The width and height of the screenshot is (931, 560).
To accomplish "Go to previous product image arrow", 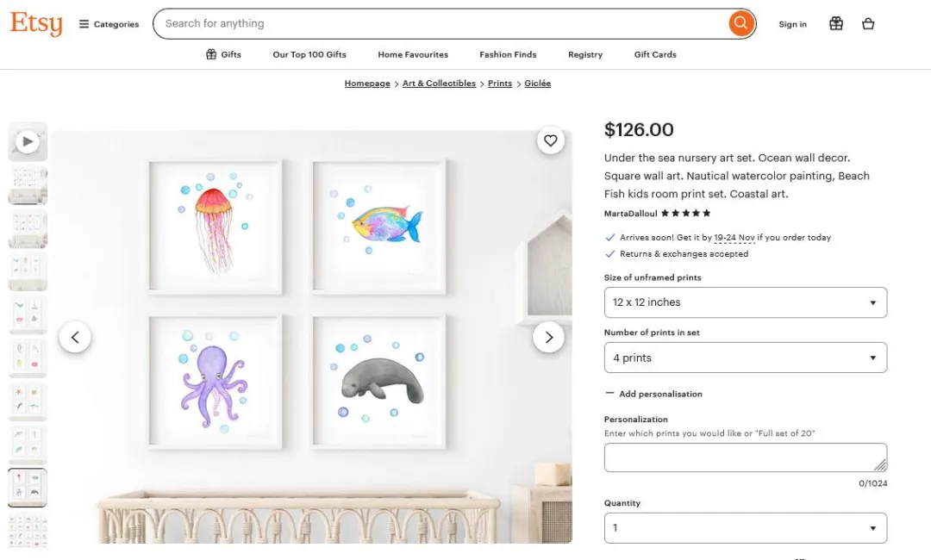I will tap(75, 337).
